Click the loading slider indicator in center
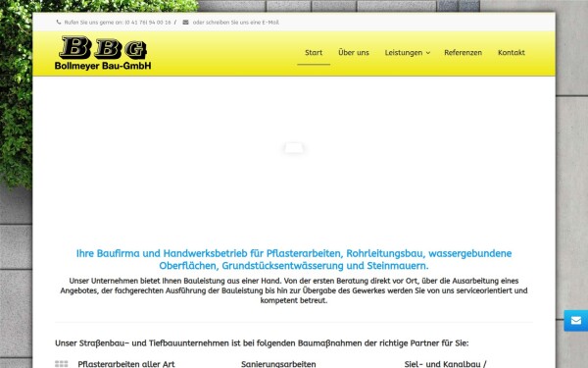Image resolution: width=588 pixels, height=368 pixels. click(x=294, y=148)
